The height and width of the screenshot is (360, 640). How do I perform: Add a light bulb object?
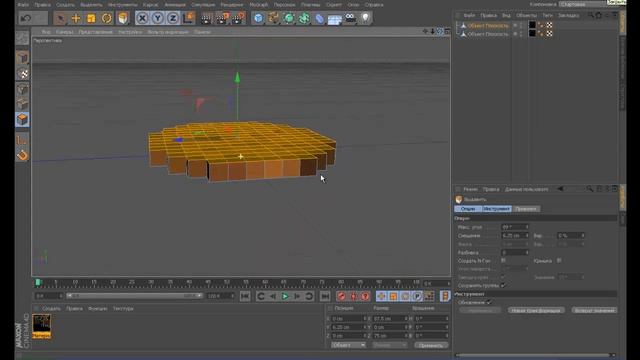(x=366, y=18)
